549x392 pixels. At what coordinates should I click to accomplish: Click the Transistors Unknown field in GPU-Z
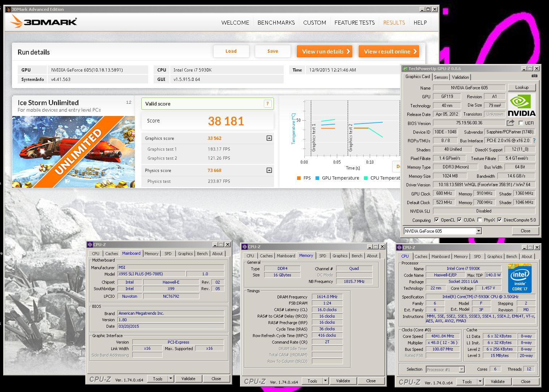(494, 114)
